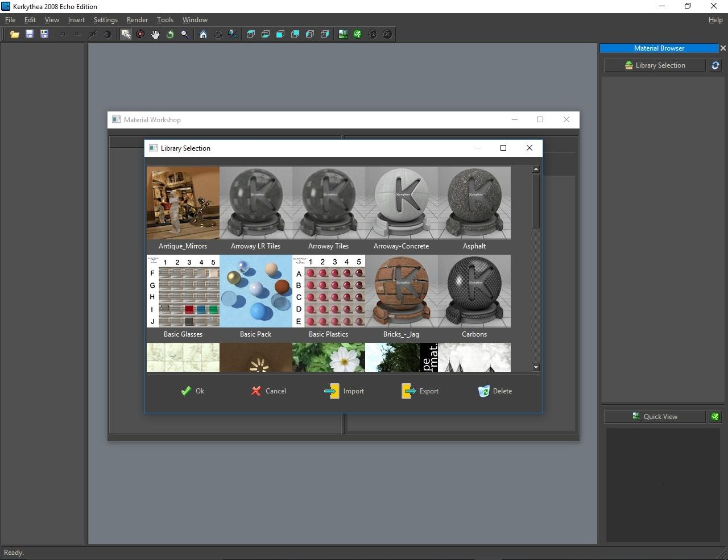
Task: Maximize the Material Workshop window
Action: tap(540, 119)
